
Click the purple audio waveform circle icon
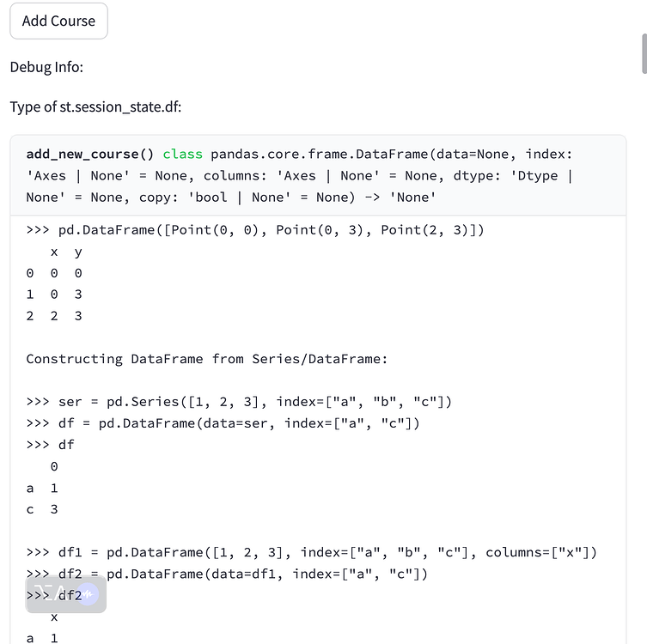(88, 594)
